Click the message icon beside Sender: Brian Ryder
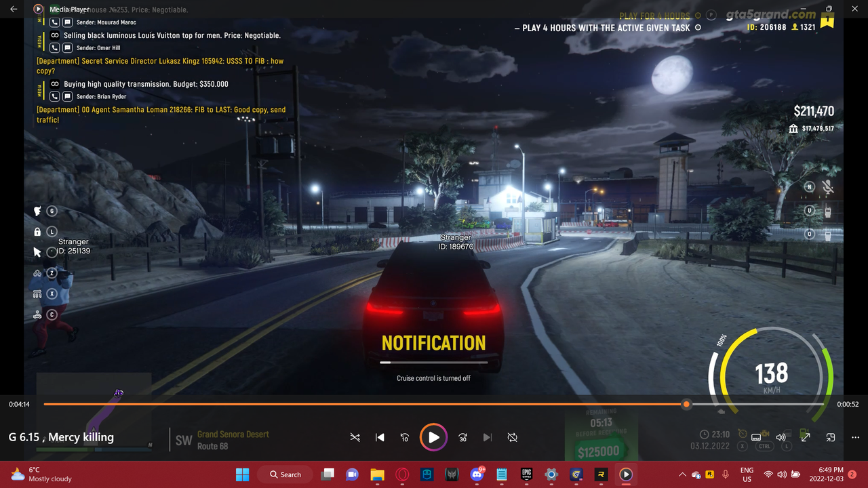This screenshot has width=868, height=488. [x=67, y=97]
